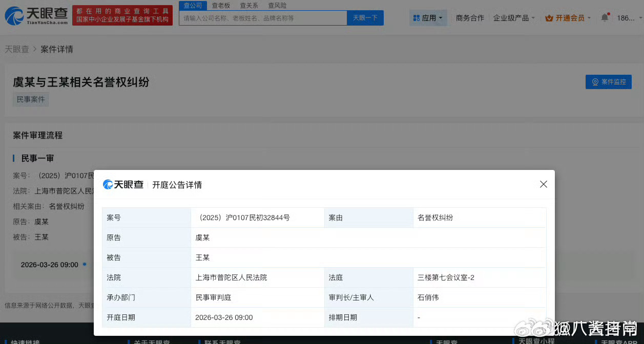Open the 开通会员 dropdown chevron
Screen dimensions: 644x344
tap(589, 17)
